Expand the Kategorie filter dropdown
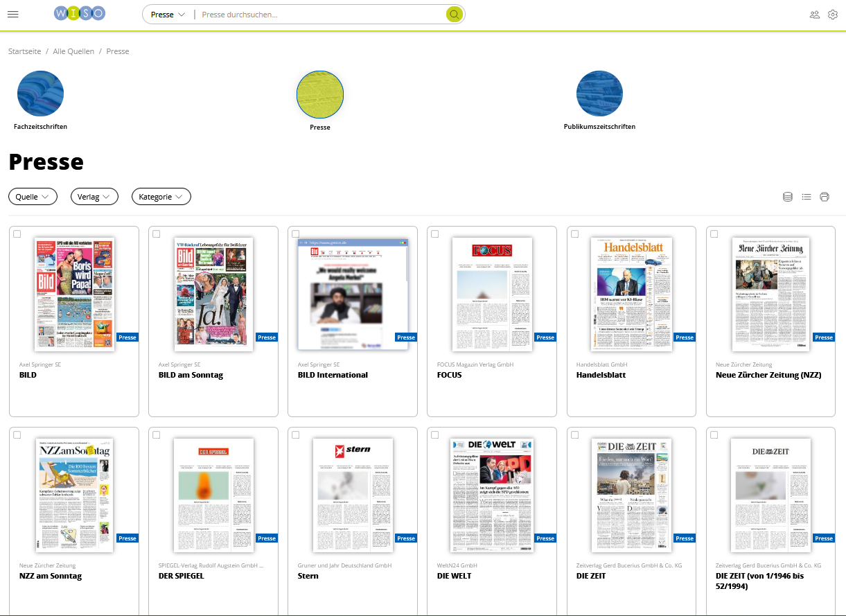The image size is (846, 616). click(x=161, y=197)
